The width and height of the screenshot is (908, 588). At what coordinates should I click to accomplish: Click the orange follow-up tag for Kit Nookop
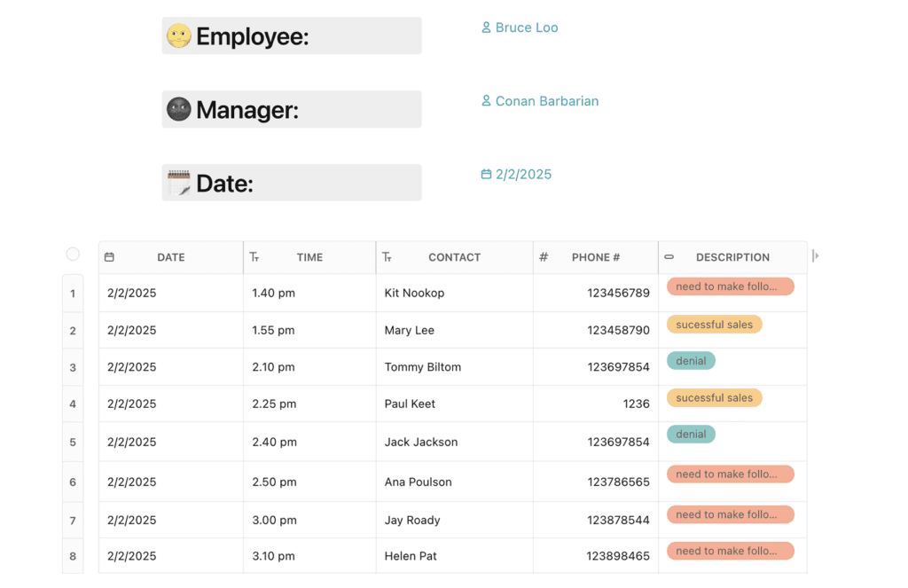pos(730,286)
